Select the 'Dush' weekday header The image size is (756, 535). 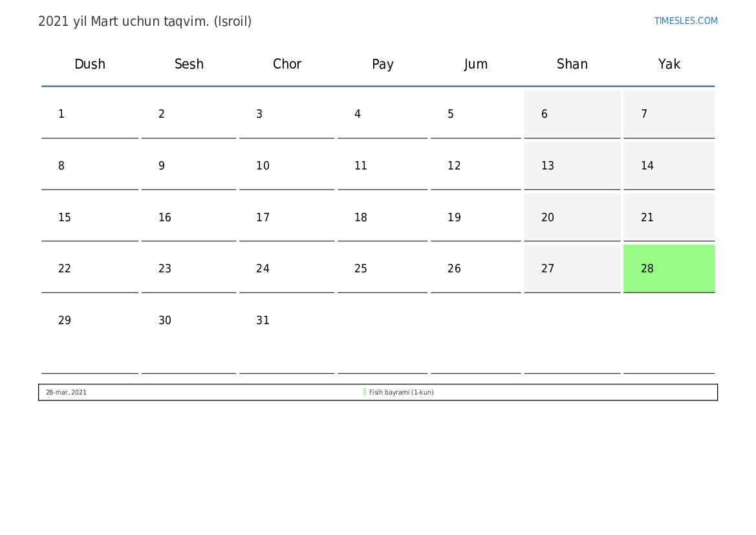point(90,64)
